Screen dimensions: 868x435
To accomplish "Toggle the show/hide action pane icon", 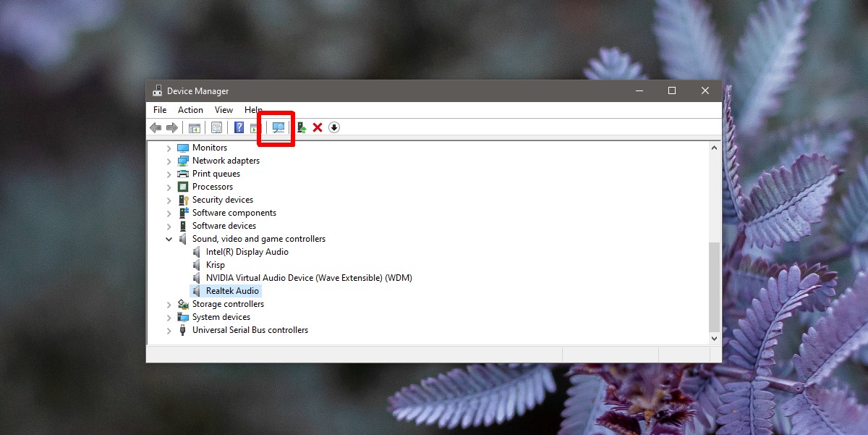I will (x=254, y=128).
